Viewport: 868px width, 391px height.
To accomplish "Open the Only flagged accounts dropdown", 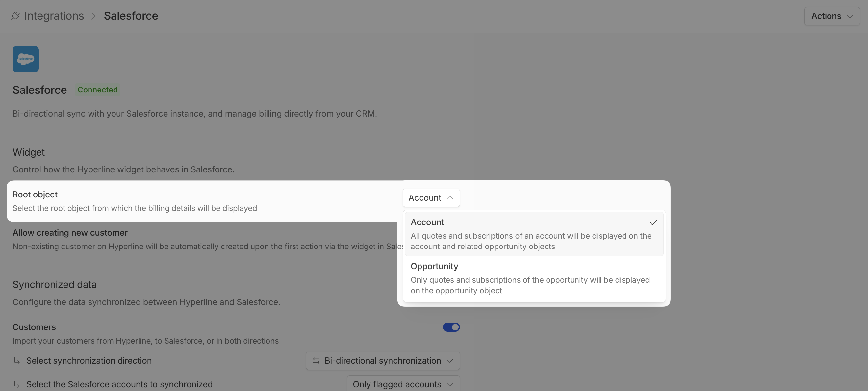I will 403,384.
